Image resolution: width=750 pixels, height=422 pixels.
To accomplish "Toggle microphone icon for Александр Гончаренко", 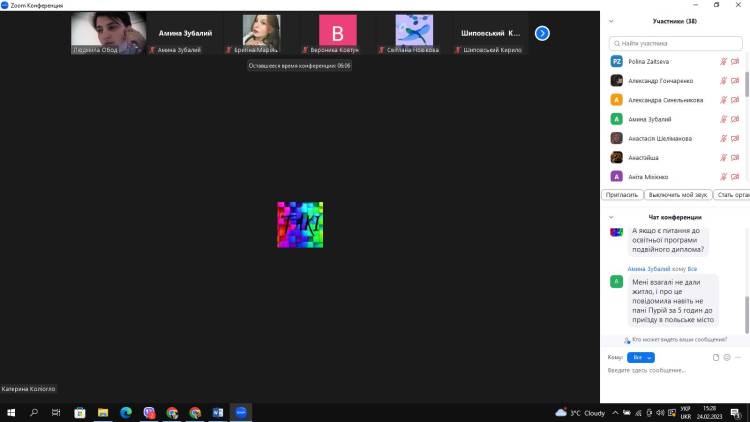I will (x=723, y=81).
